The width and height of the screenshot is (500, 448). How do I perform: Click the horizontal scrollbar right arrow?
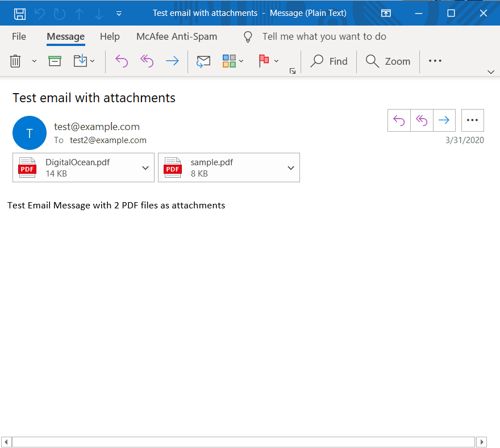tap(482, 442)
